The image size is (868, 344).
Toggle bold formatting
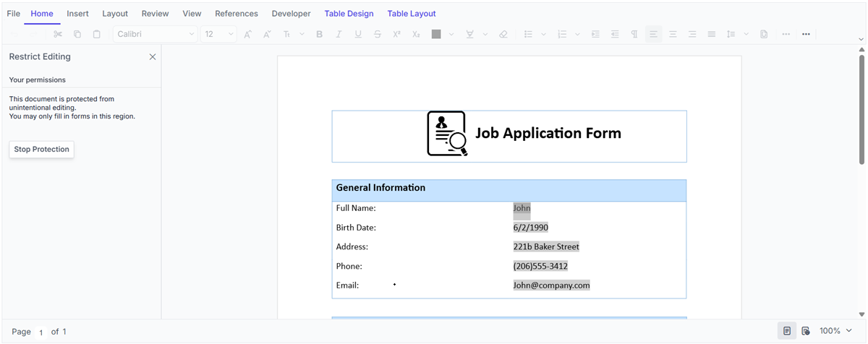319,34
